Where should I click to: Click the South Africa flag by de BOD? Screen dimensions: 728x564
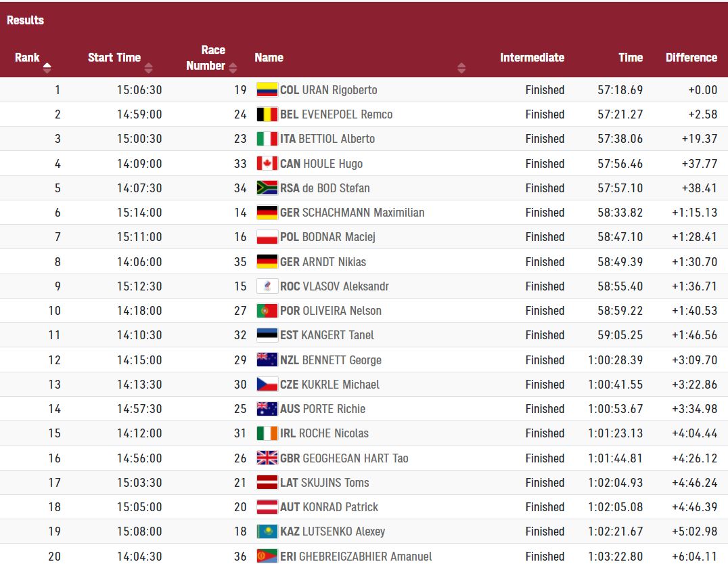coord(267,188)
